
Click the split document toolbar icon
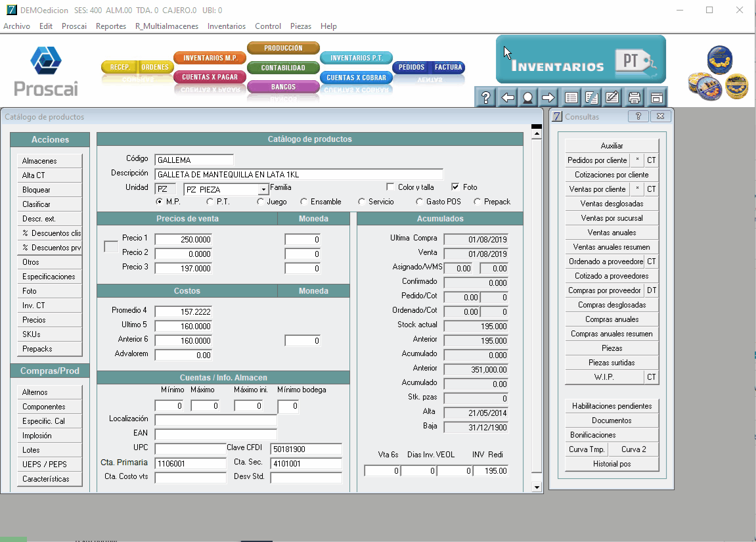click(x=592, y=98)
